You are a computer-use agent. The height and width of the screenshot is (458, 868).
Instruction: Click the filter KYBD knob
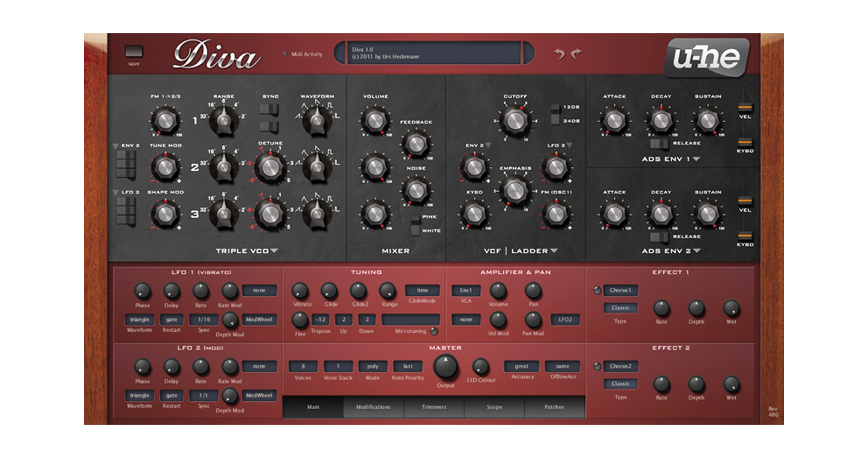coord(474,214)
